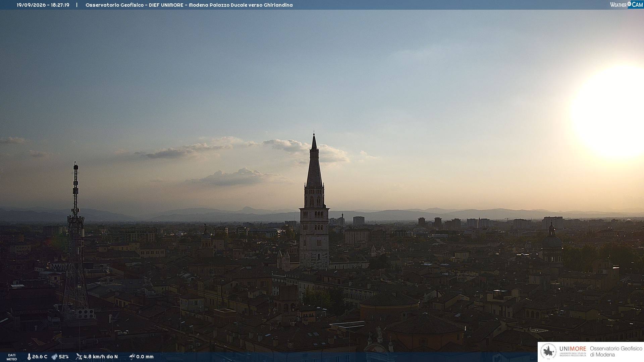644x362 pixels.
Task: Select the DATI METEO label
Action: tap(12, 357)
